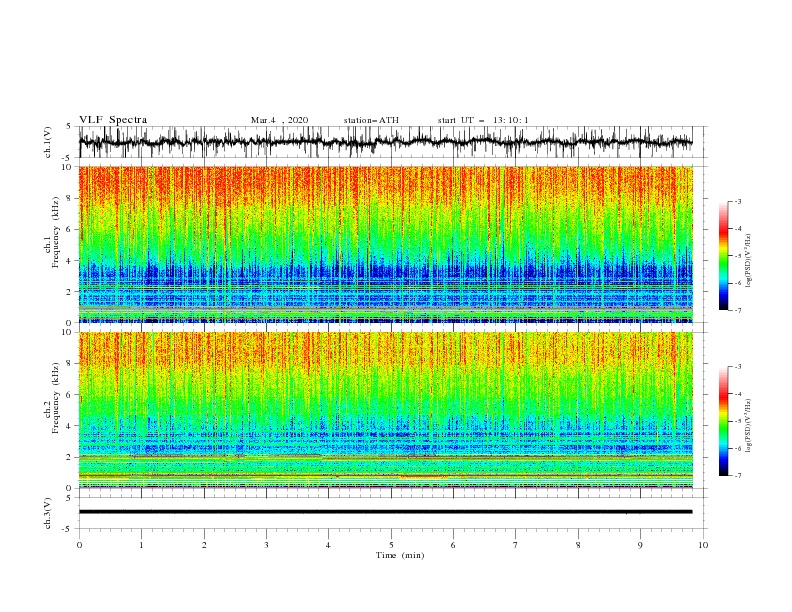Click the "VLF Spectra" plot title
792x612 pixels.
(113, 120)
